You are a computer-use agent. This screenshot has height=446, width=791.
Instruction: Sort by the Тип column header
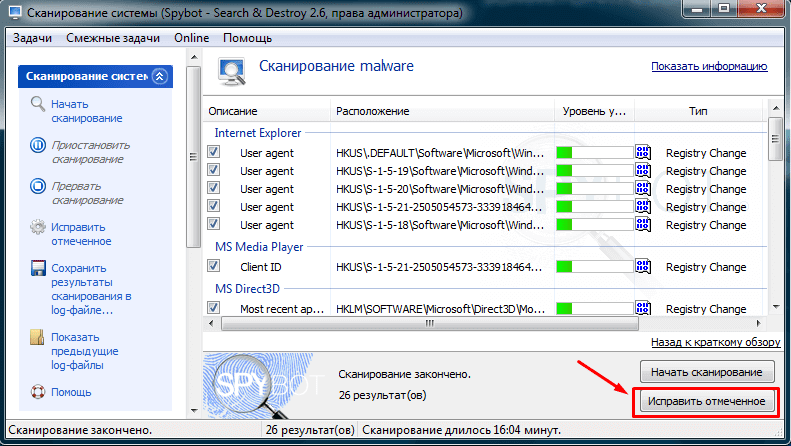[x=699, y=111]
